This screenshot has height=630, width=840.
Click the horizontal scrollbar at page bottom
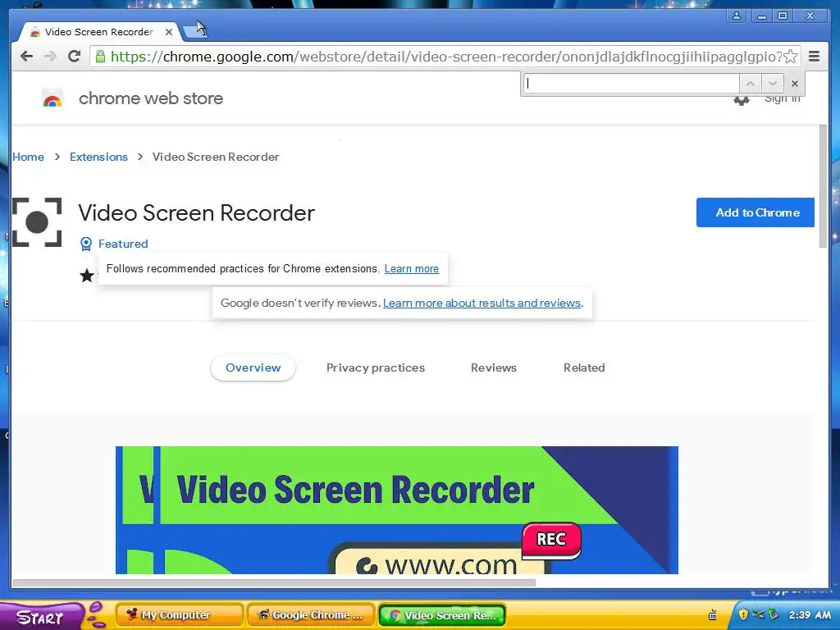(274, 583)
